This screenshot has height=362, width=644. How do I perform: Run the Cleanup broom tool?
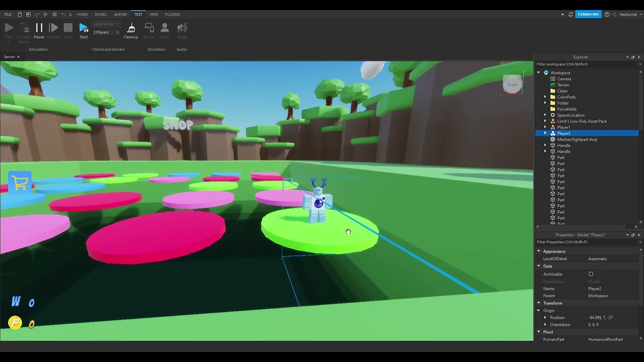[131, 28]
